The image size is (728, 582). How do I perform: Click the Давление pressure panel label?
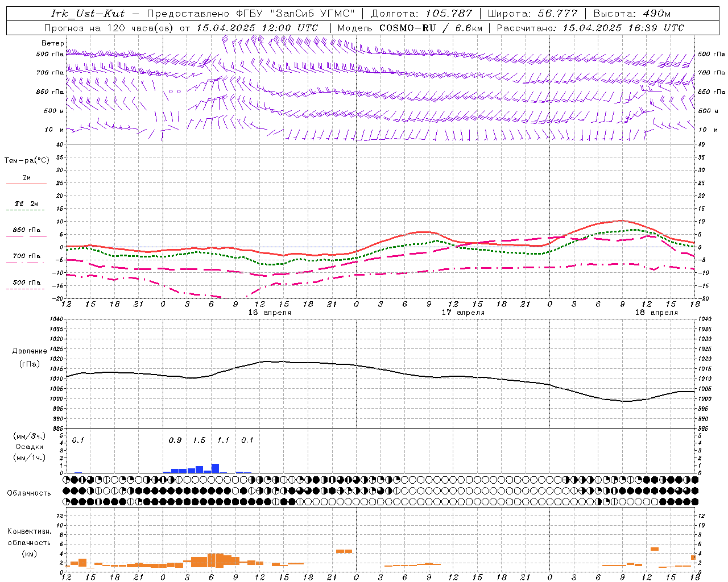(x=30, y=351)
